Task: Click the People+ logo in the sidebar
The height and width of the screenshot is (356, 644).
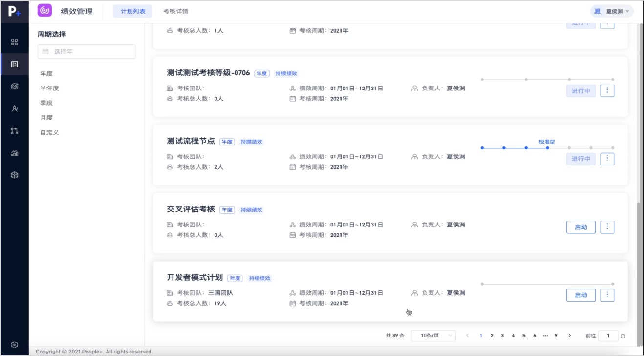Action: coord(14,12)
